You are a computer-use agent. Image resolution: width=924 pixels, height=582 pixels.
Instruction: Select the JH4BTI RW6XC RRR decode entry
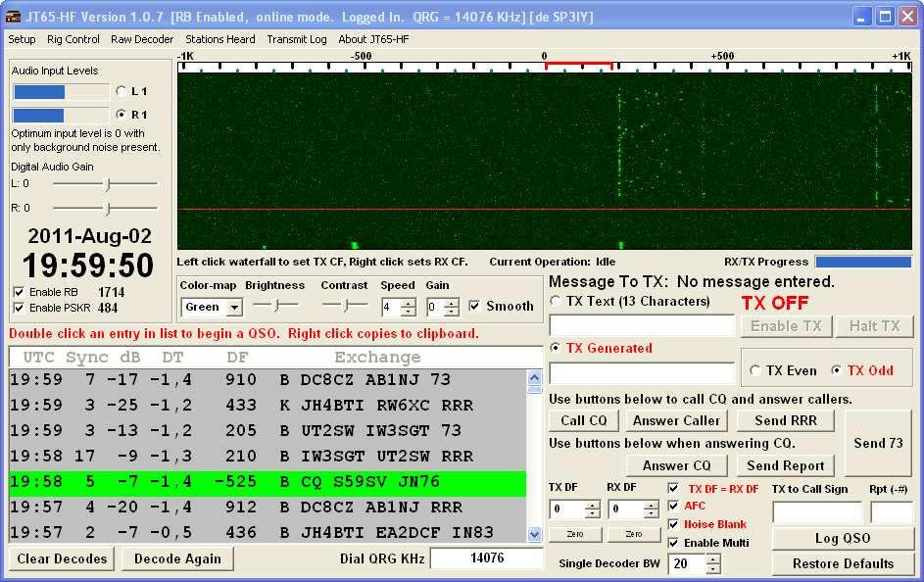tap(267, 406)
